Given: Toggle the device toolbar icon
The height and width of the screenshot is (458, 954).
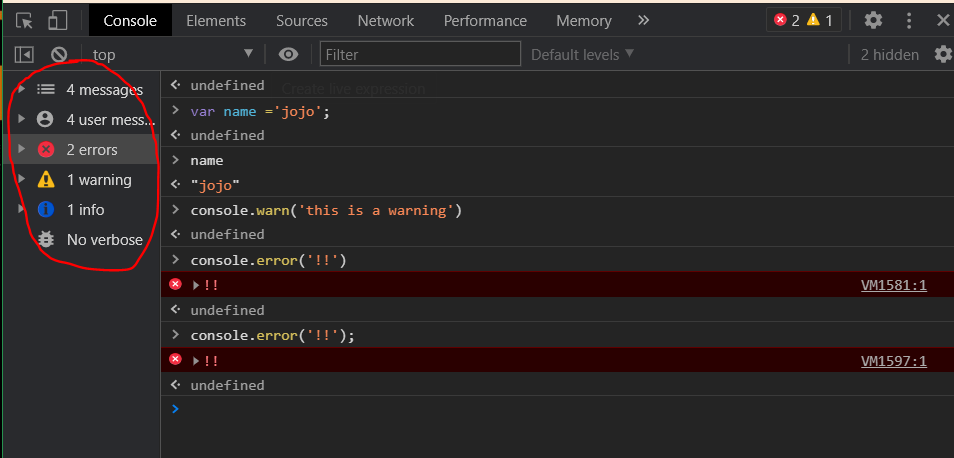Looking at the screenshot, I should [57, 20].
